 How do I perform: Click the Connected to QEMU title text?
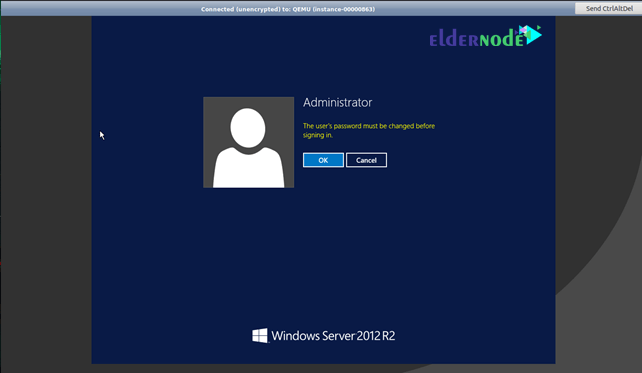click(288, 9)
